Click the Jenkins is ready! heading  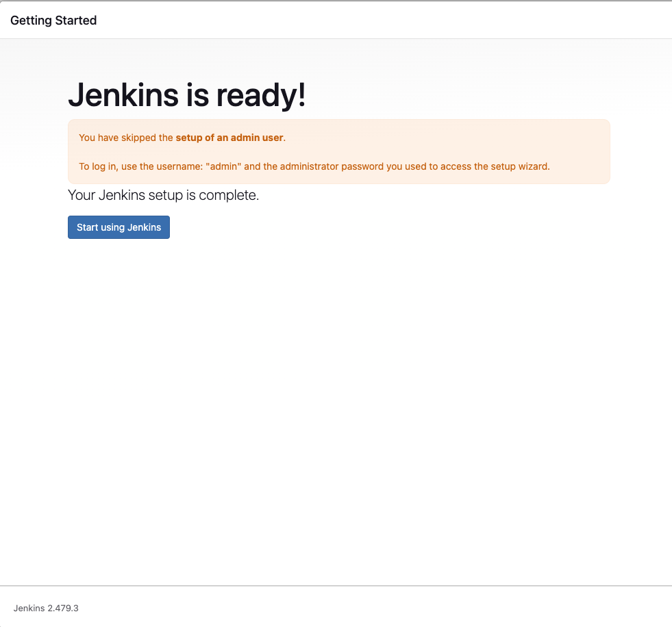[x=187, y=94]
